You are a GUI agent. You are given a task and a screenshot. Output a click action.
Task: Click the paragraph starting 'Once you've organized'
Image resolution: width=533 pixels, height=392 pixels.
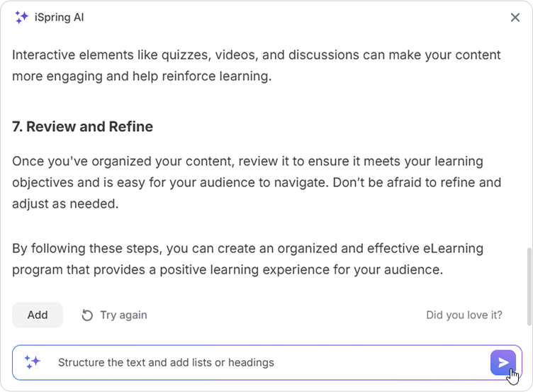(256, 182)
